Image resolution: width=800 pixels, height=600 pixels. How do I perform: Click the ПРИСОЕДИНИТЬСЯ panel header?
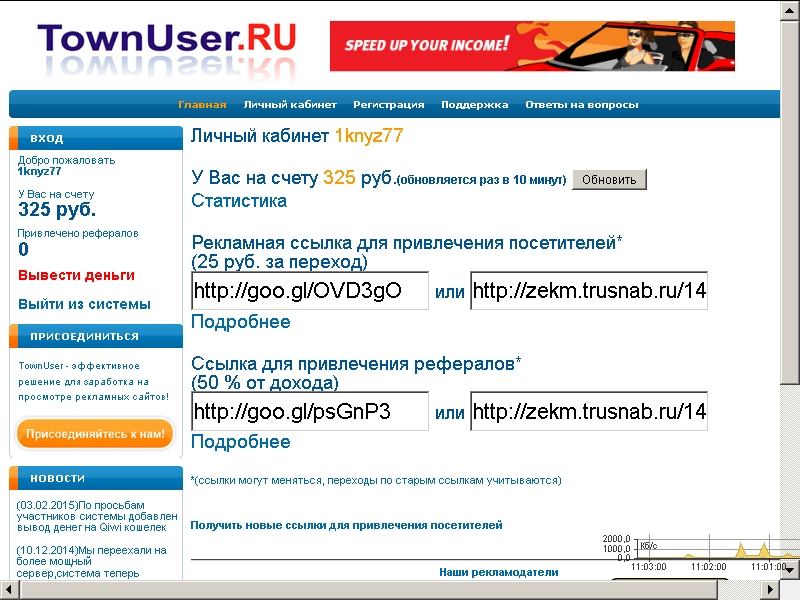[x=96, y=336]
